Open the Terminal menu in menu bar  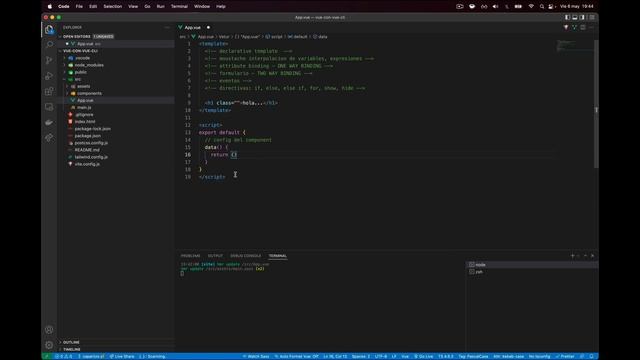pos(179,7)
